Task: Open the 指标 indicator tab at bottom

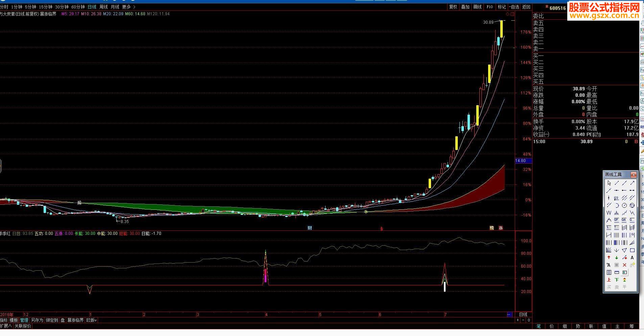Action: coord(4,320)
